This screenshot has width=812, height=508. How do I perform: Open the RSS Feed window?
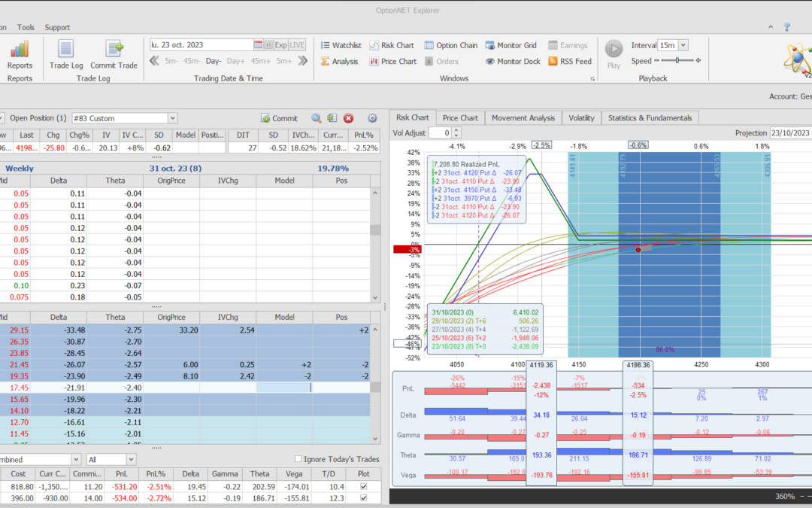coord(570,62)
